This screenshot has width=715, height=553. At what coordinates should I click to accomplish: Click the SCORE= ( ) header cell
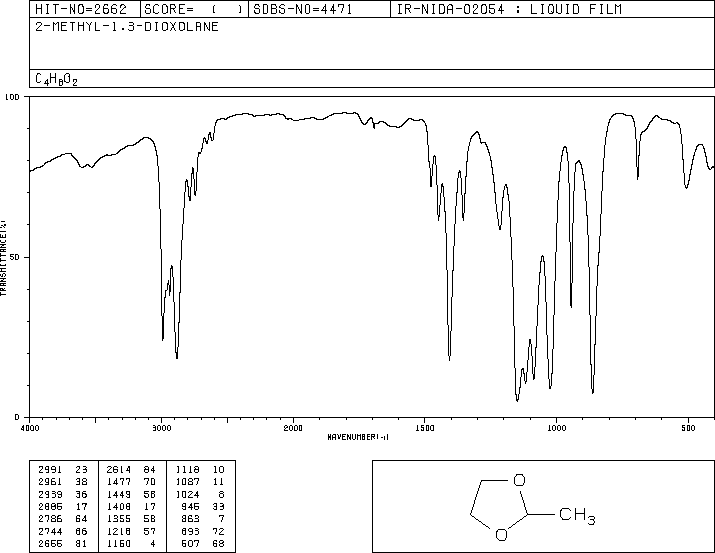(194, 9)
